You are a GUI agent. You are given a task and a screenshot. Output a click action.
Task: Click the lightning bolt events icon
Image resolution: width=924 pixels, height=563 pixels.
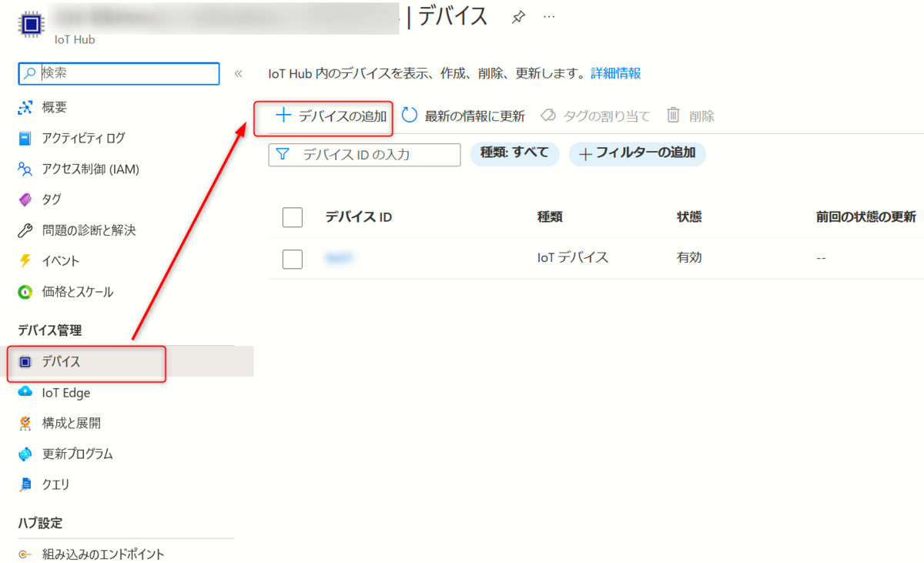tap(26, 261)
